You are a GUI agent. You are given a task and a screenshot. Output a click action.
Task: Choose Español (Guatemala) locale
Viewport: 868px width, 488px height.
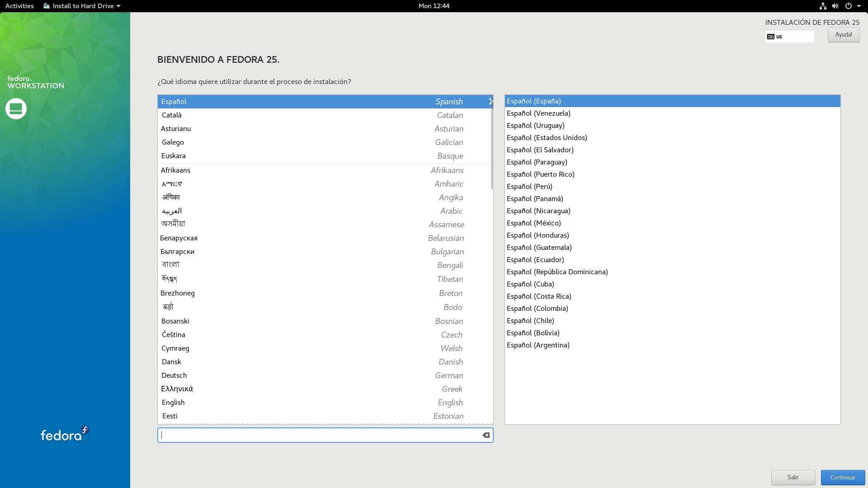673,248
